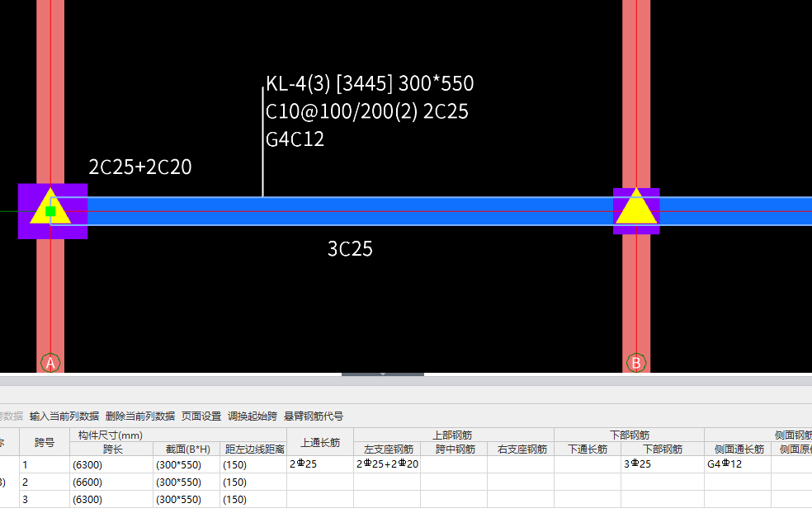Image resolution: width=812 pixels, height=527 pixels.
Task: Click the 截面(B*H) column header
Action: [186, 449]
